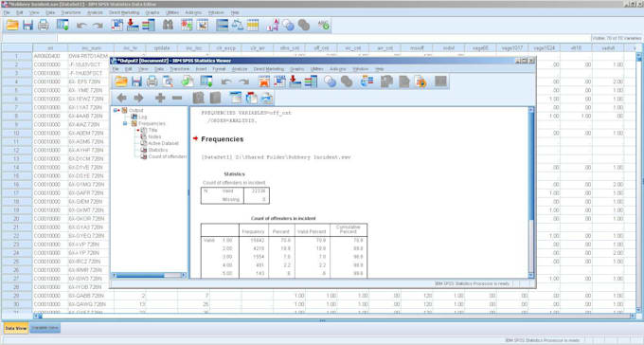Switch to the Variable View tab

pos(45,328)
